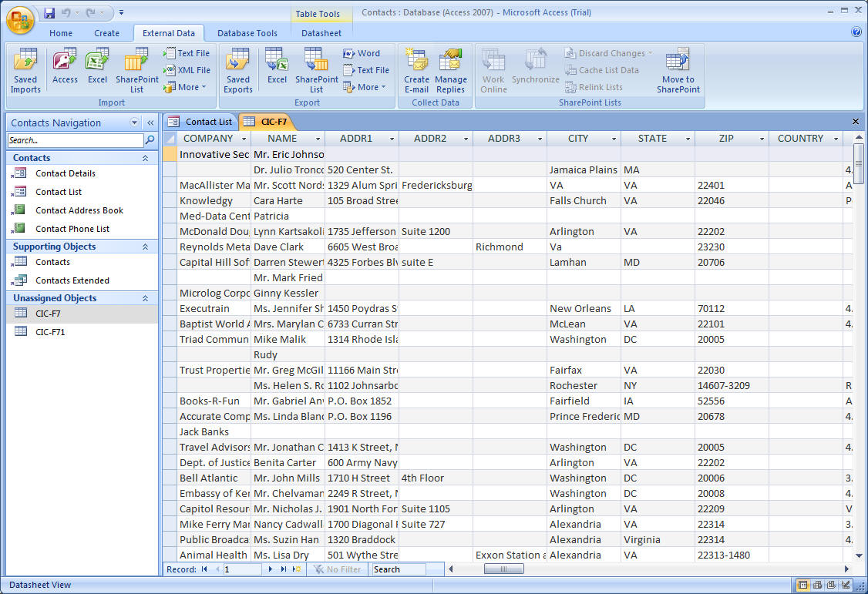868x594 pixels.
Task: Export to Text File in Export group
Action: (x=366, y=70)
